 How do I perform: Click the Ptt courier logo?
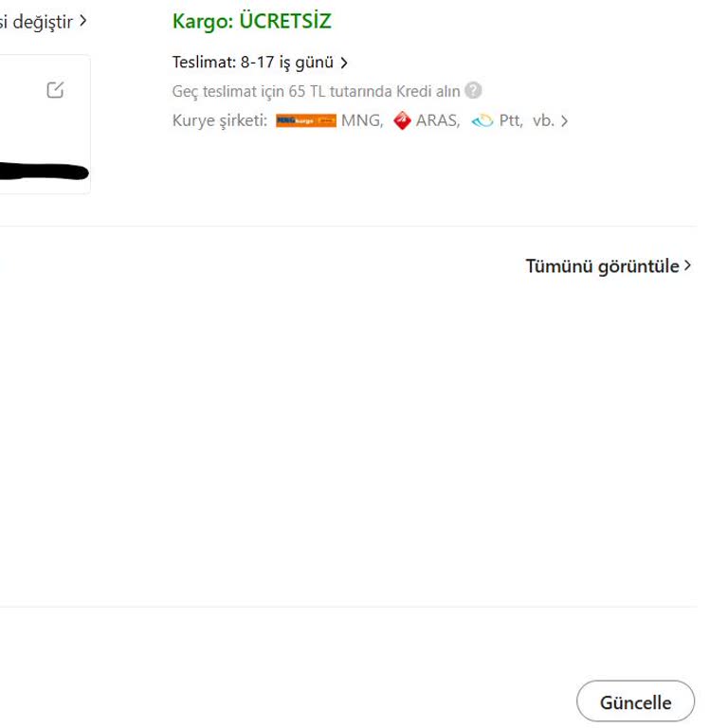pyautogui.click(x=482, y=120)
